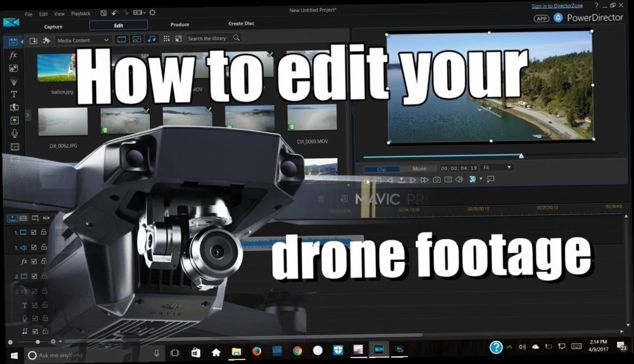Lock video track 1
This screenshot has width=634, height=364.
pos(44,232)
